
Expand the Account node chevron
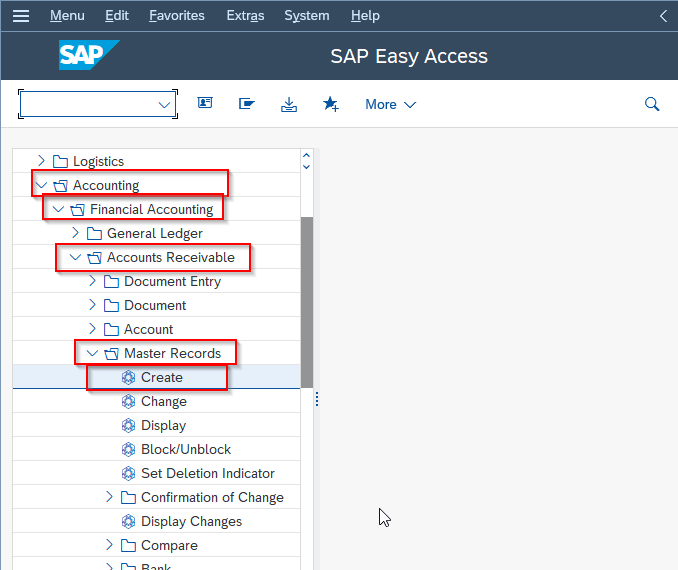(x=92, y=329)
